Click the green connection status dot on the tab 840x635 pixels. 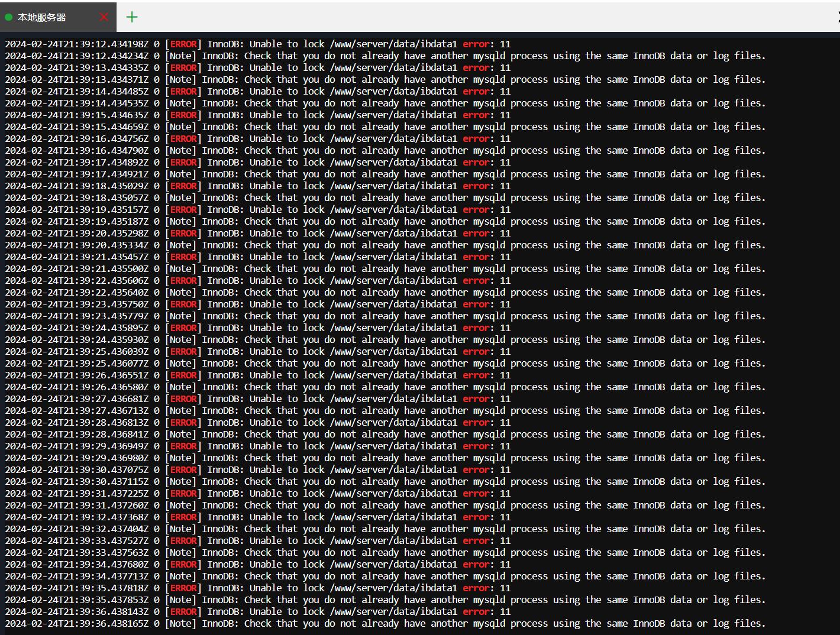coord(8,18)
